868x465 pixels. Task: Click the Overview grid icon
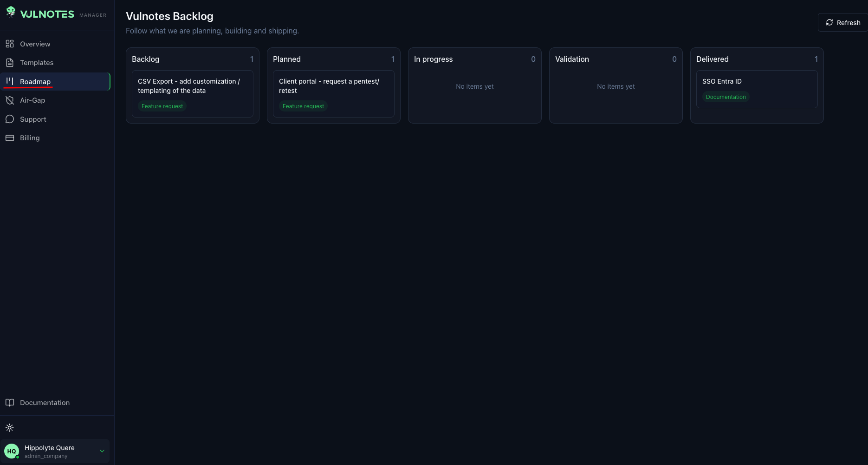pos(10,44)
